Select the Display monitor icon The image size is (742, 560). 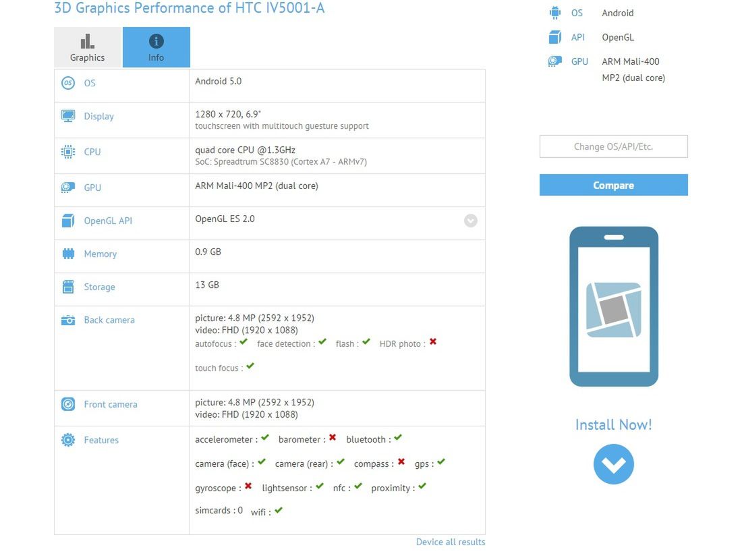click(68, 116)
